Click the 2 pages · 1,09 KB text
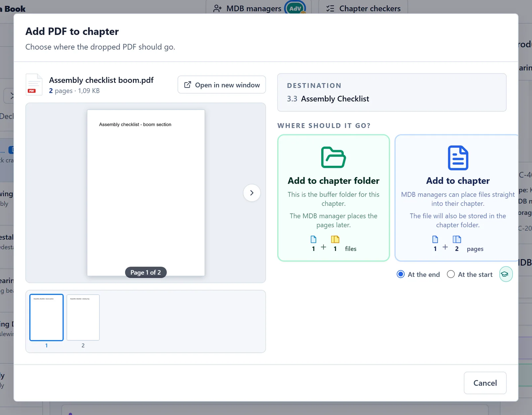The height and width of the screenshot is (415, 532). (74, 91)
